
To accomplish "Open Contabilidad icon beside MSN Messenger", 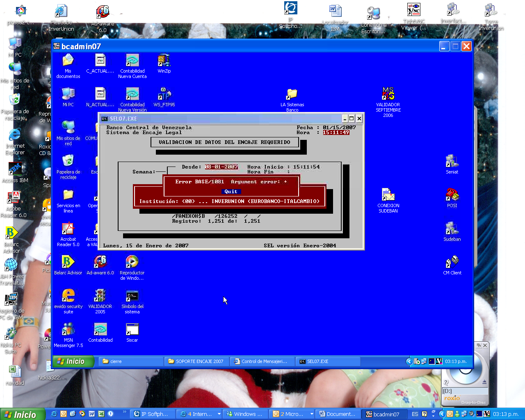I will pyautogui.click(x=100, y=333).
